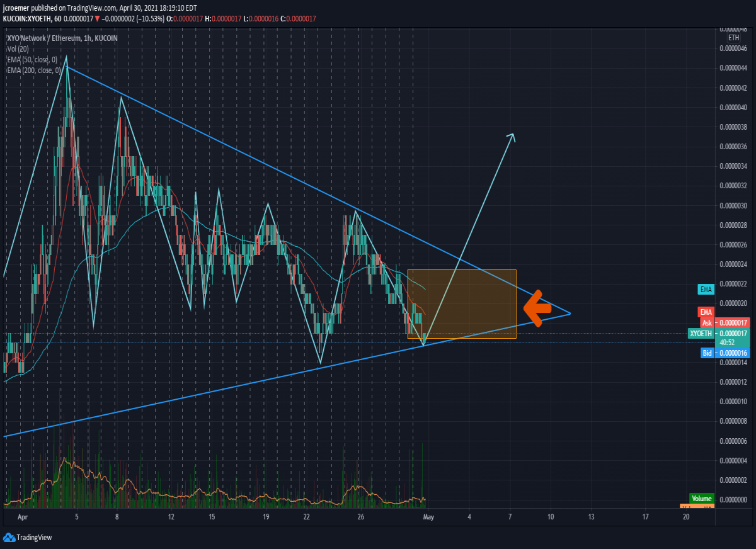756x549 pixels.
Task: Click the 'KUCOIN:XYOETH, 60' symbol header text
Action: 32,19
